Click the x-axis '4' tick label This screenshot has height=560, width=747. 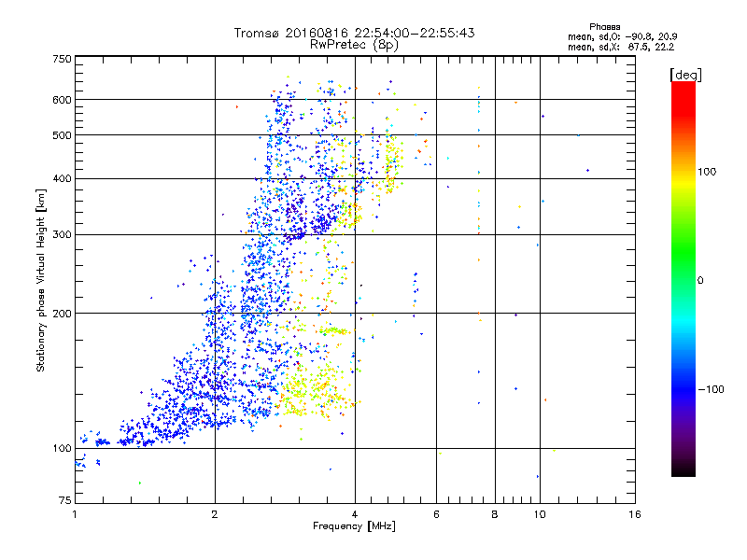[355, 514]
